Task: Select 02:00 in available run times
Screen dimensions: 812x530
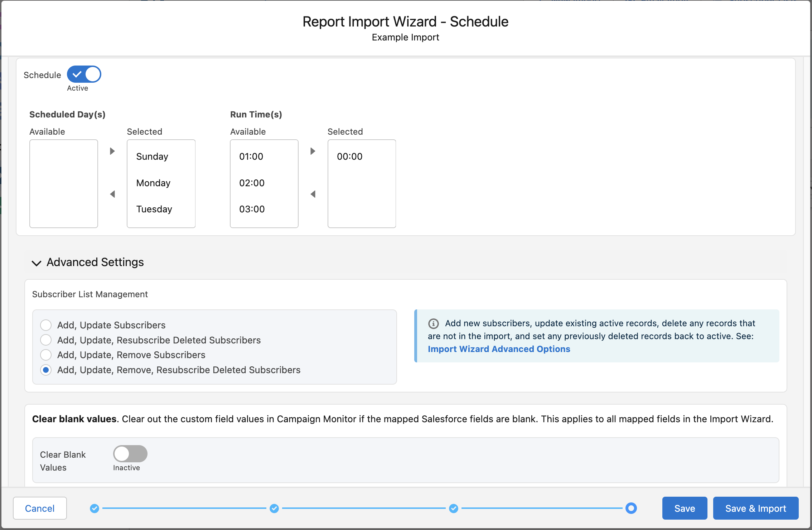Action: [252, 183]
